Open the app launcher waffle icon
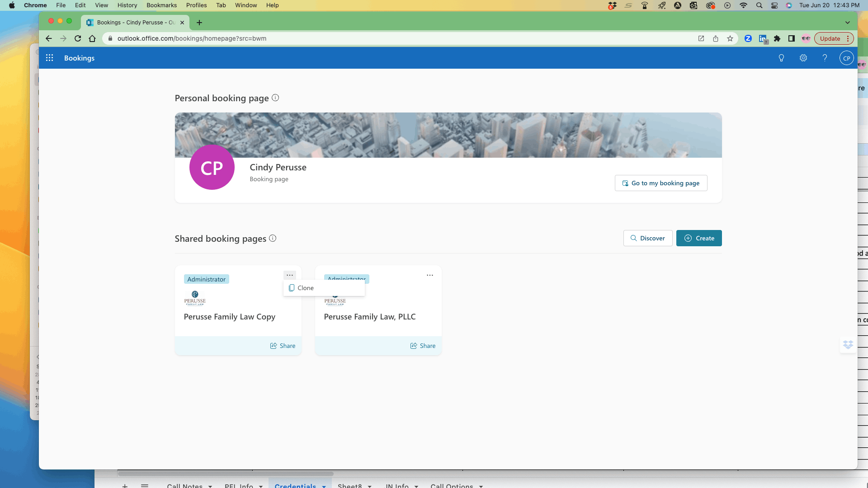 (x=50, y=58)
